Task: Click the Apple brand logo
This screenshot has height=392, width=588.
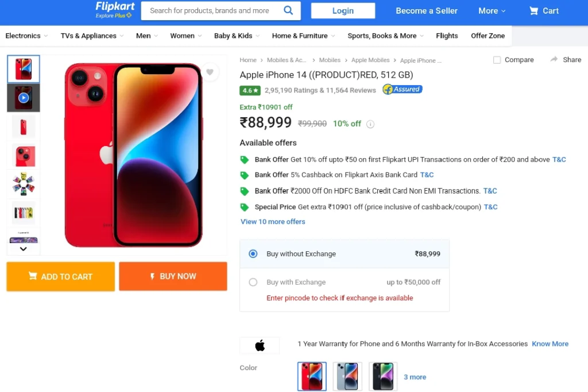Action: (x=260, y=345)
